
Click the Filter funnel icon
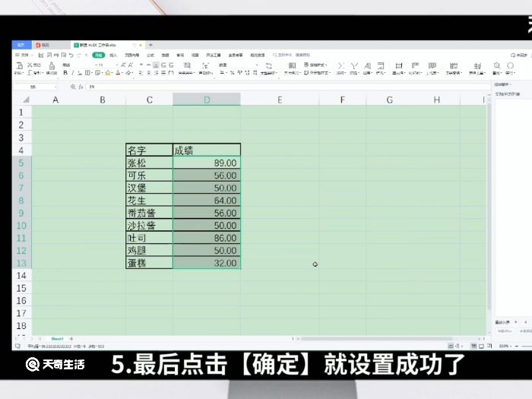pos(354,65)
